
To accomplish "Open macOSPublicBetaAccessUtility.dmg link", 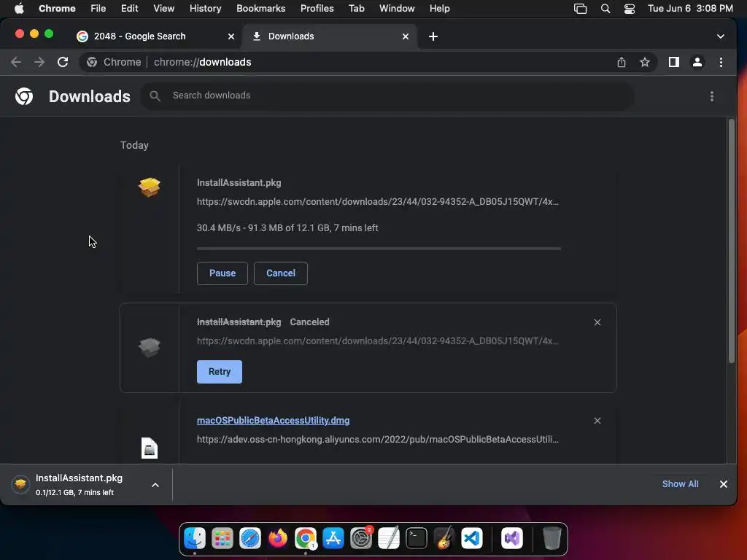I will tap(273, 421).
